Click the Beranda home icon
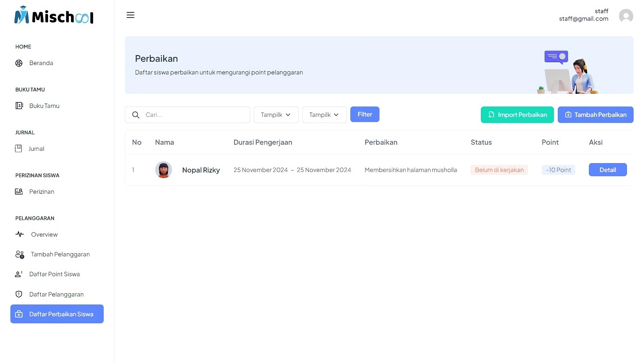 point(19,63)
